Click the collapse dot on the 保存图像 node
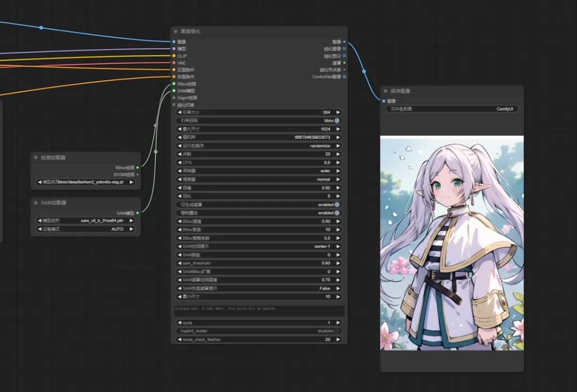 pyautogui.click(x=385, y=91)
